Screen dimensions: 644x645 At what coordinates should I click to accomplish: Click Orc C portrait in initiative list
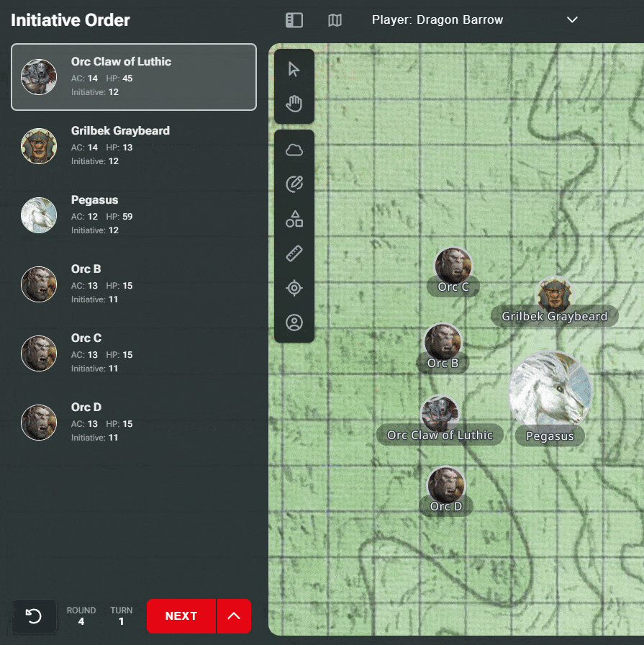pyautogui.click(x=39, y=353)
